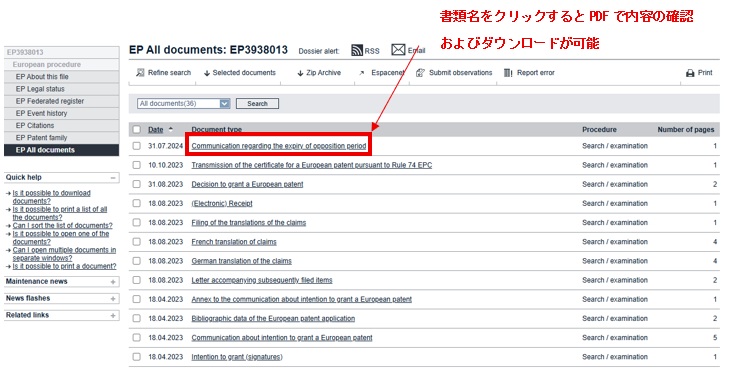Click the Submit observations icon
Screen dimensions: 729x378
[x=420, y=73]
